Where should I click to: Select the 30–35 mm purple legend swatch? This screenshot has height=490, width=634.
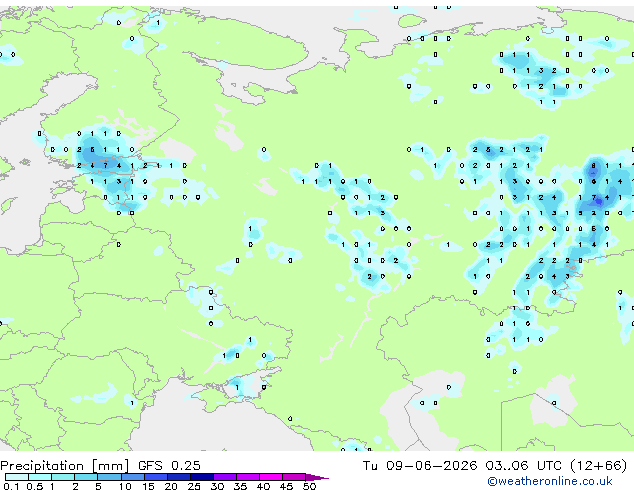[x=225, y=477]
